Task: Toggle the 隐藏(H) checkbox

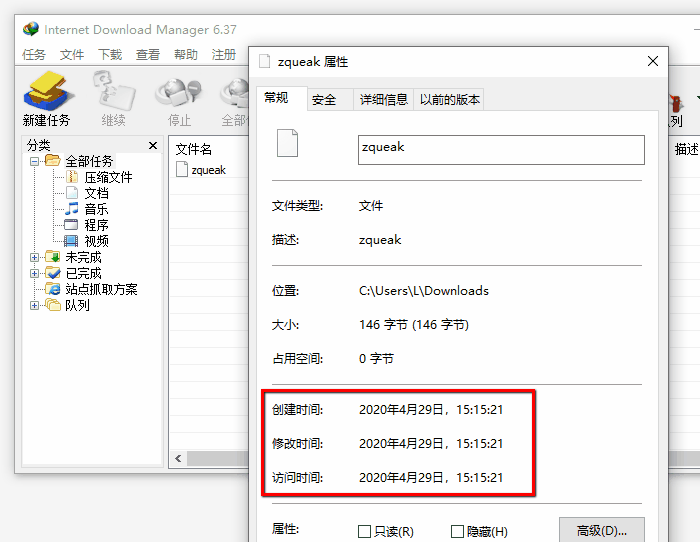Action: coord(457,531)
